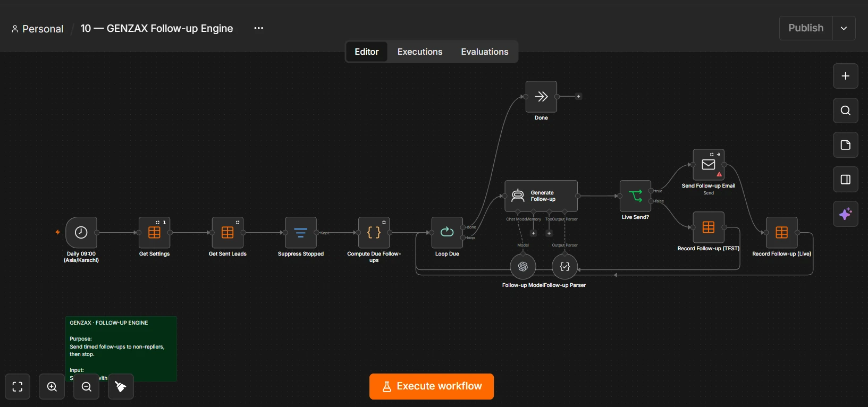Tidy up the workflow nodes

tap(121, 386)
